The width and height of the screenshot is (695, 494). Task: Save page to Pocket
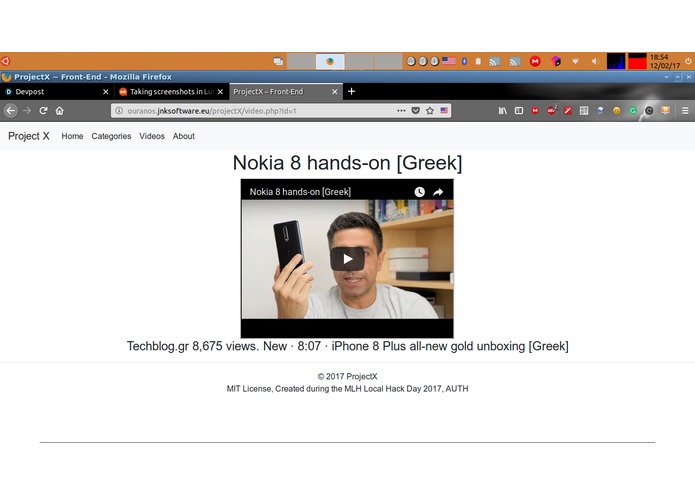coord(415,110)
